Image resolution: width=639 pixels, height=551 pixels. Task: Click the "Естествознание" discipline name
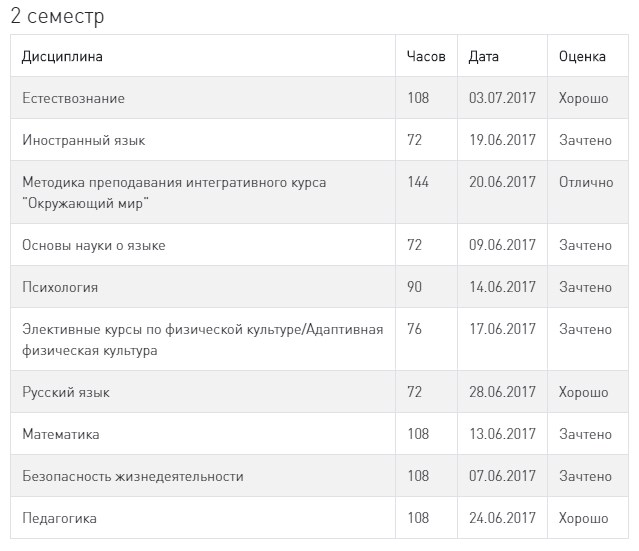click(73, 98)
